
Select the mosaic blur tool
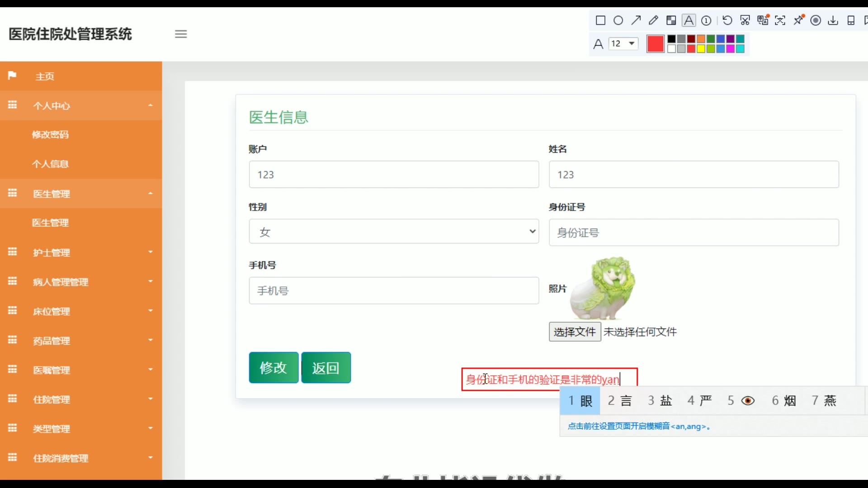671,20
